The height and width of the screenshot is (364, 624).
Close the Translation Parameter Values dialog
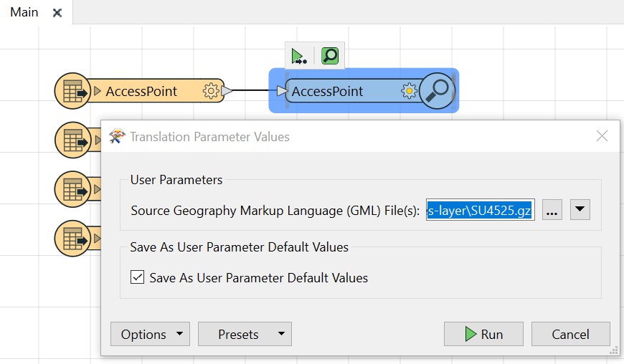602,136
